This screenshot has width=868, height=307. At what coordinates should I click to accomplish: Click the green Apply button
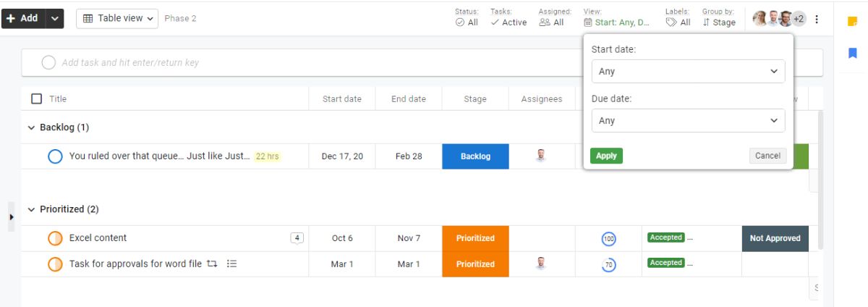click(606, 156)
